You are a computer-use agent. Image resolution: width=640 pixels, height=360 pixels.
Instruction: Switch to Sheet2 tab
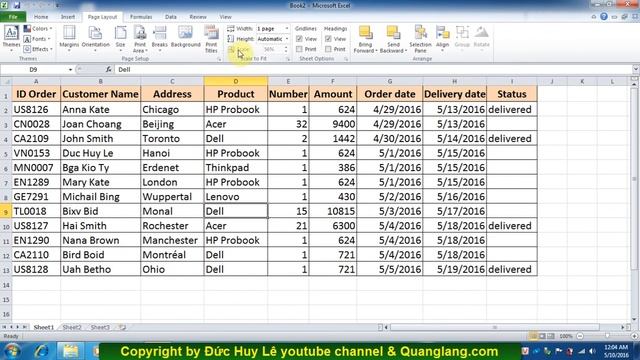(x=72, y=327)
